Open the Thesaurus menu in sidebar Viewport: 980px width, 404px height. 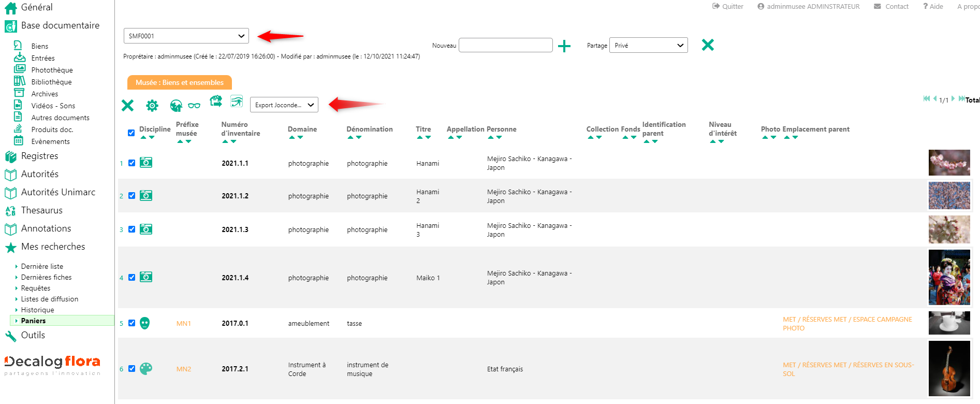point(41,210)
